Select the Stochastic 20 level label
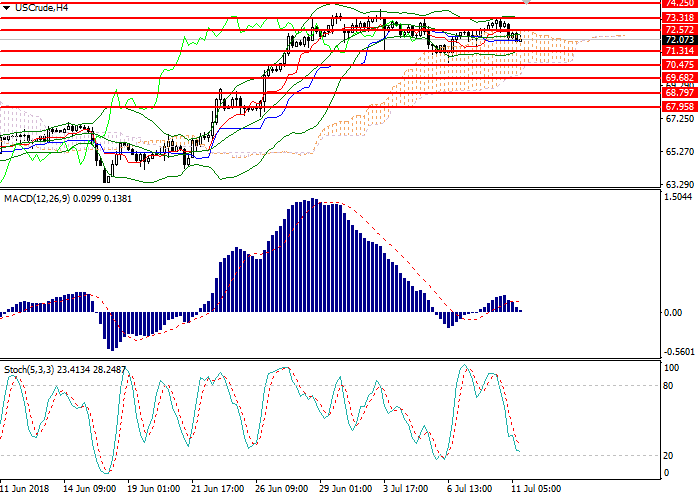 pos(668,456)
